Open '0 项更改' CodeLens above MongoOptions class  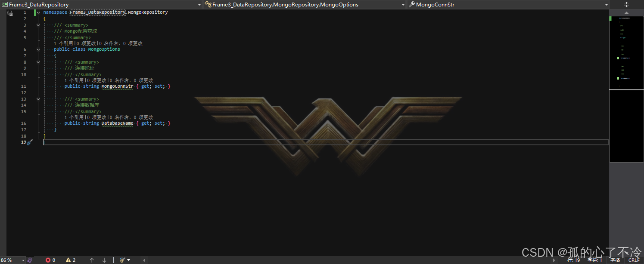coord(87,43)
